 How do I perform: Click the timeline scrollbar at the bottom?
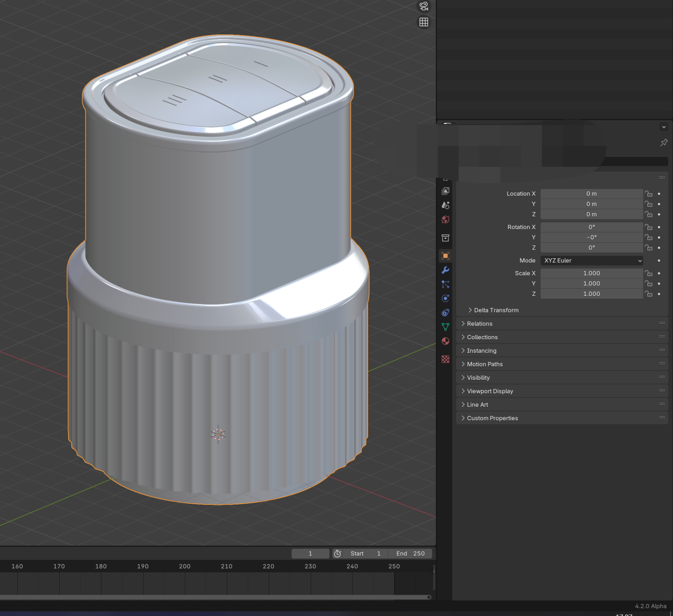(215, 597)
